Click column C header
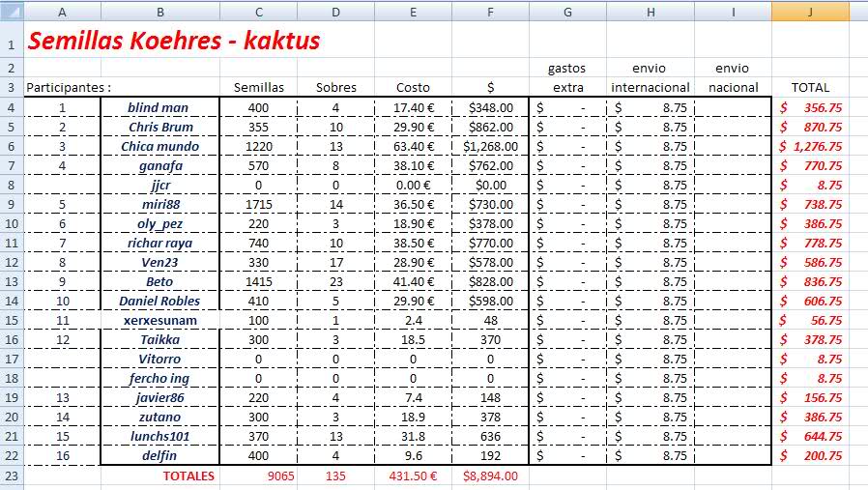The height and width of the screenshot is (490, 868). (258, 11)
